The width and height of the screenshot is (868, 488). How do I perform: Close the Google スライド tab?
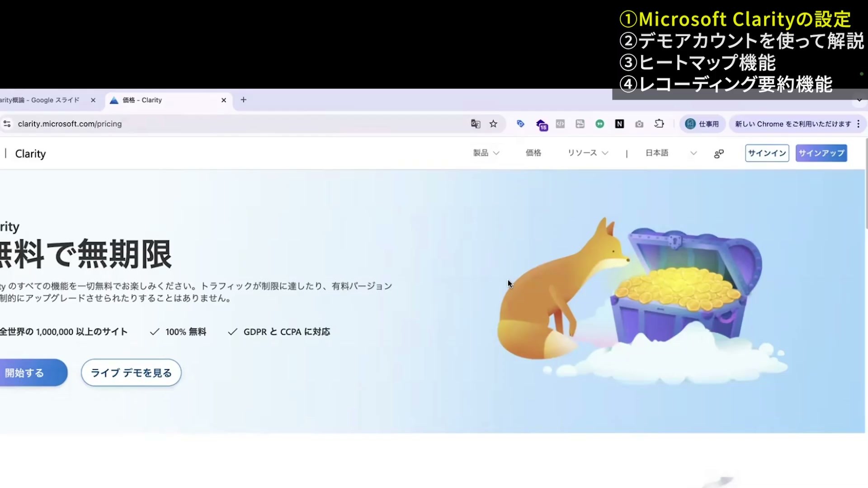93,100
